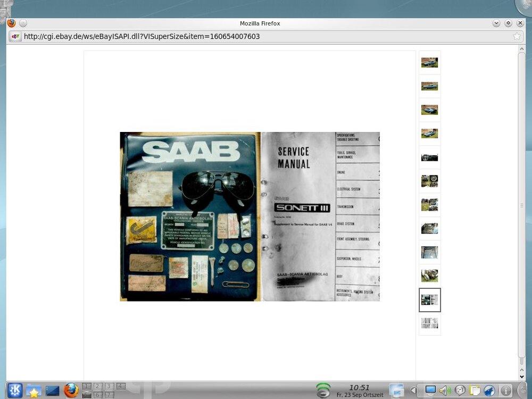Click the bottommost scrollbar down arrow
The image size is (532, 399).
(521, 377)
